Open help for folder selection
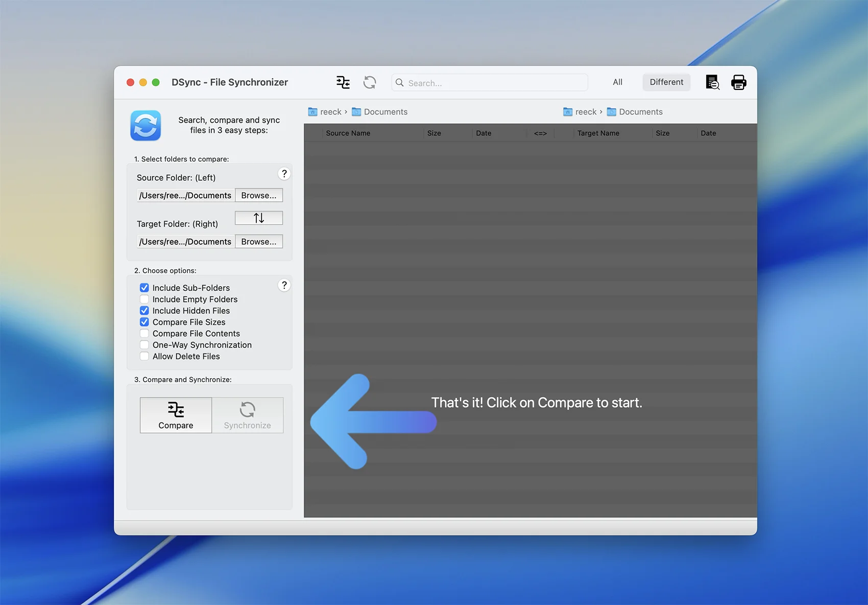This screenshot has height=605, width=868. click(284, 174)
